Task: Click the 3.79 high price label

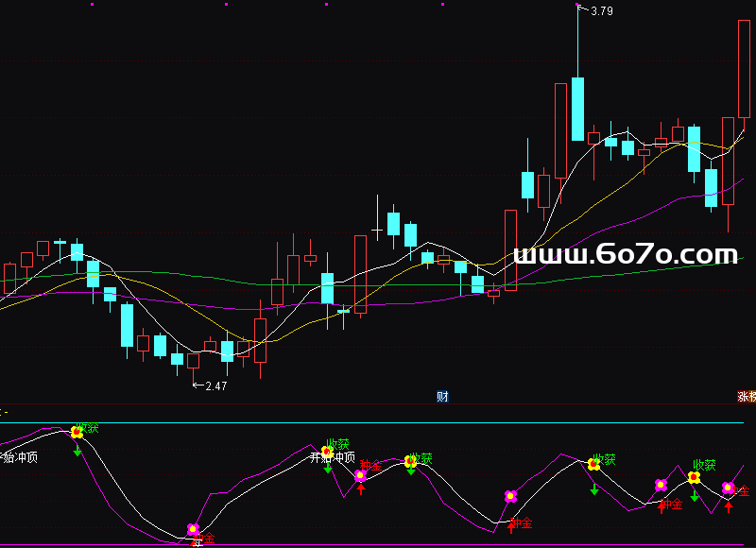Action: (x=602, y=11)
